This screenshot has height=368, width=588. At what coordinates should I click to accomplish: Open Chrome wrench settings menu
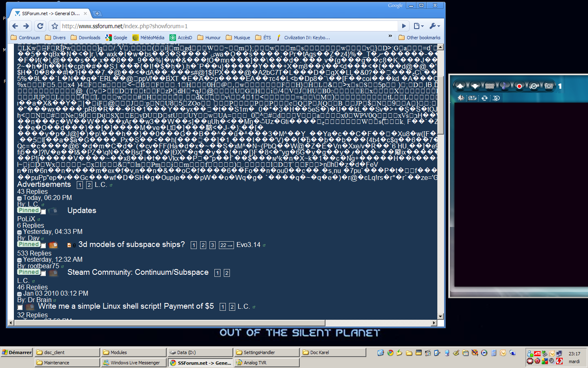434,26
